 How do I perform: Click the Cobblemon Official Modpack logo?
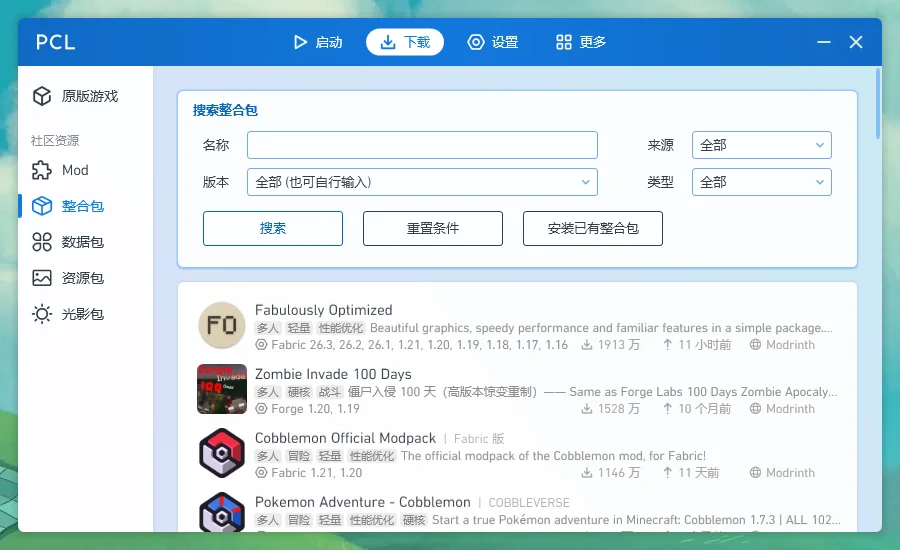pos(222,454)
